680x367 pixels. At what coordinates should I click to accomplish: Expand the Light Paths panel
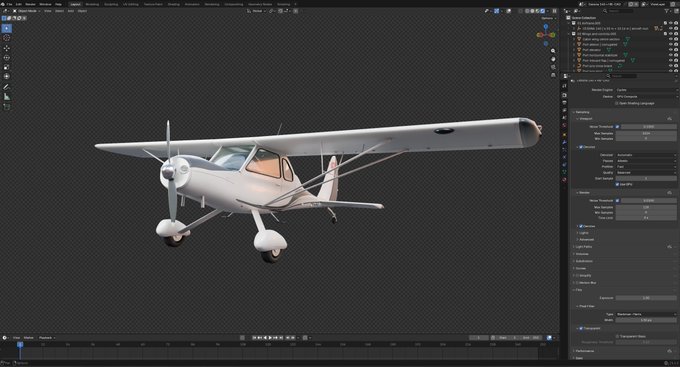584,246
